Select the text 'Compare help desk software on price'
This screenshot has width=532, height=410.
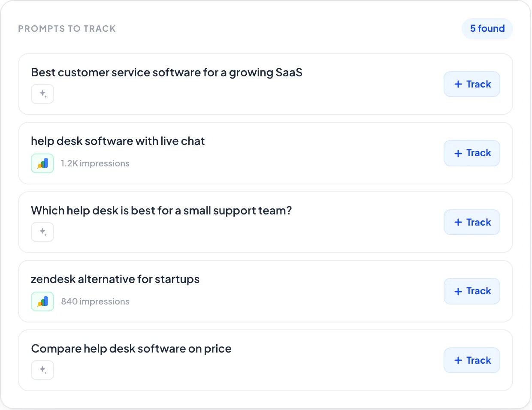(131, 349)
